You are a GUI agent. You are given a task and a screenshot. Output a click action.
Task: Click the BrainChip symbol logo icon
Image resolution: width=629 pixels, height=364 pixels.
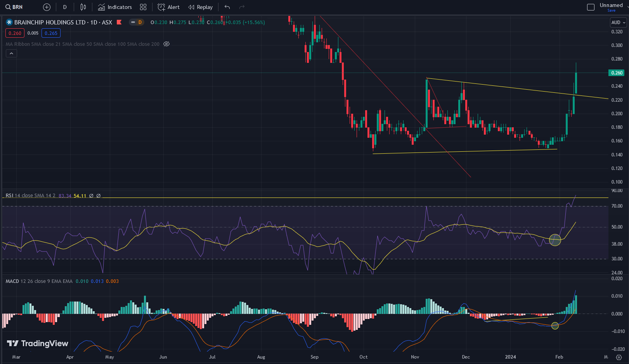coord(9,22)
